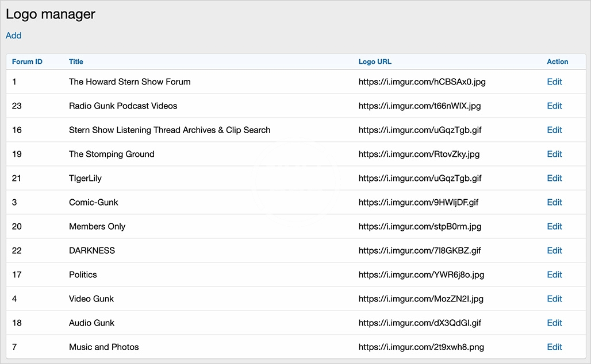Click the hCBSAx0.jpg logo URL
This screenshot has width=591, height=364.
[x=422, y=82]
